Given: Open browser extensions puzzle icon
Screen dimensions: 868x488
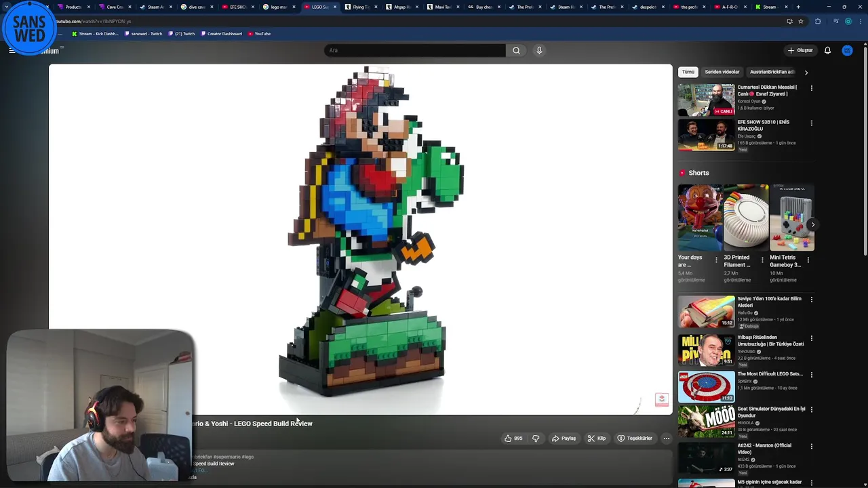Looking at the screenshot, I should click(x=818, y=21).
